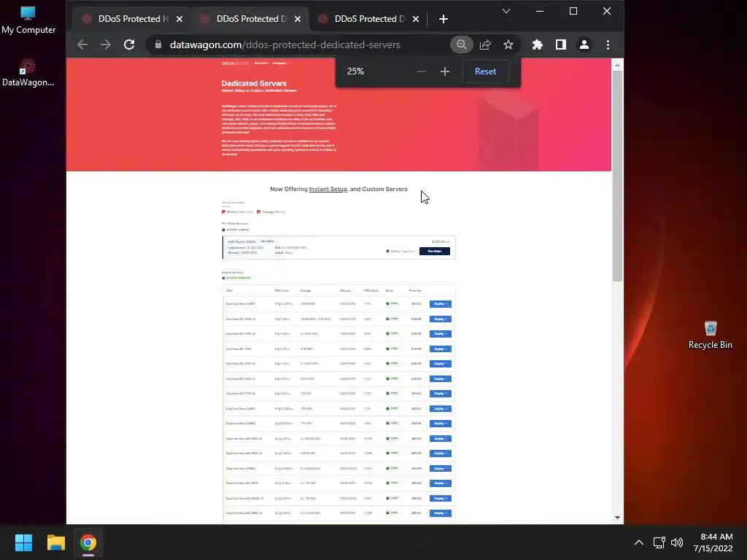Click the Chrome icon in the taskbar

88,542
